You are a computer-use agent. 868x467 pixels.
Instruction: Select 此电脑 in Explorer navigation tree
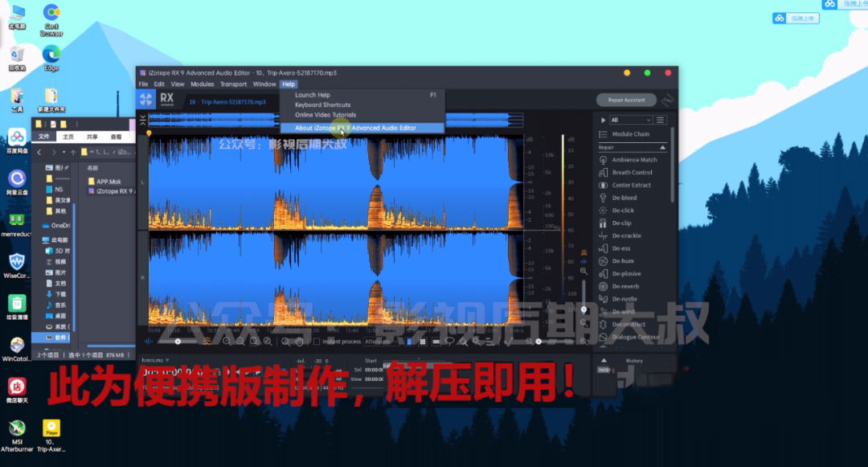coord(55,240)
